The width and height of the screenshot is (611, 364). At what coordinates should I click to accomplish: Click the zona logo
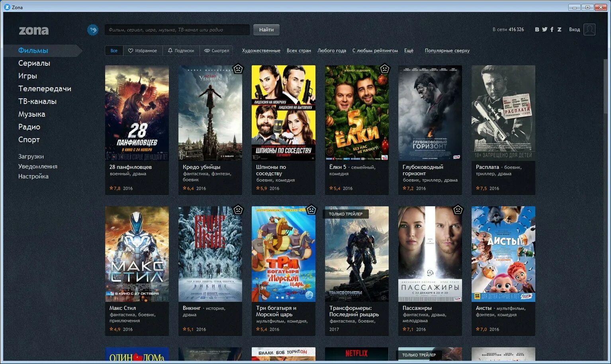point(34,31)
